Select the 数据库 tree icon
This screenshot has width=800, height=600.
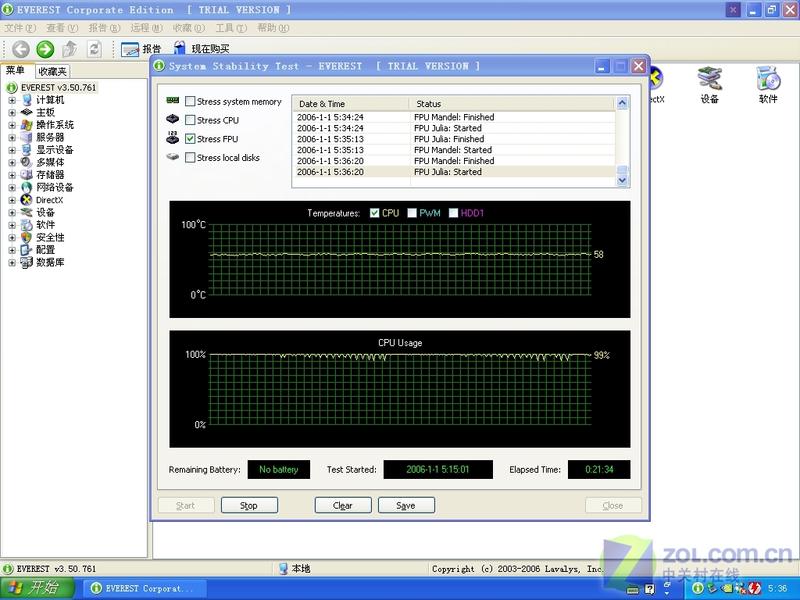tap(27, 262)
